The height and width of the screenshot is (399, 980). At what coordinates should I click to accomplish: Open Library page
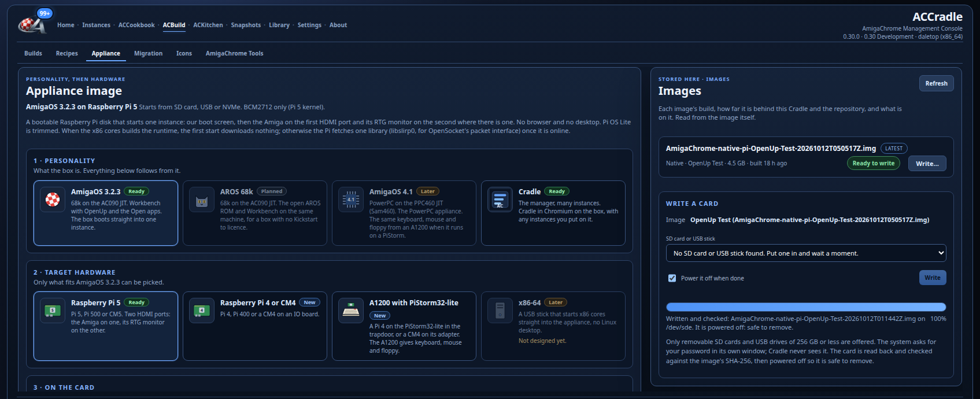(279, 25)
